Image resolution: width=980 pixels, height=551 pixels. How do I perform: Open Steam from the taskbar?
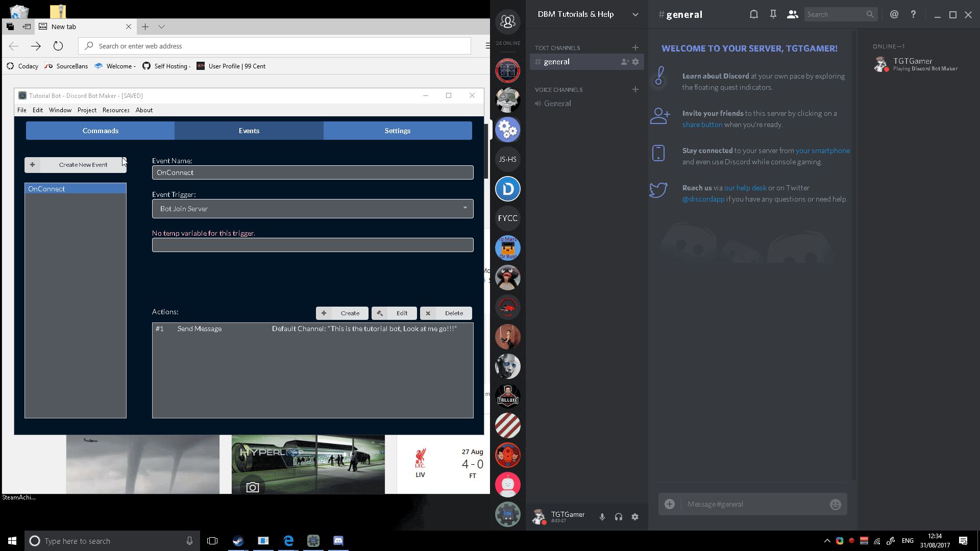238,541
